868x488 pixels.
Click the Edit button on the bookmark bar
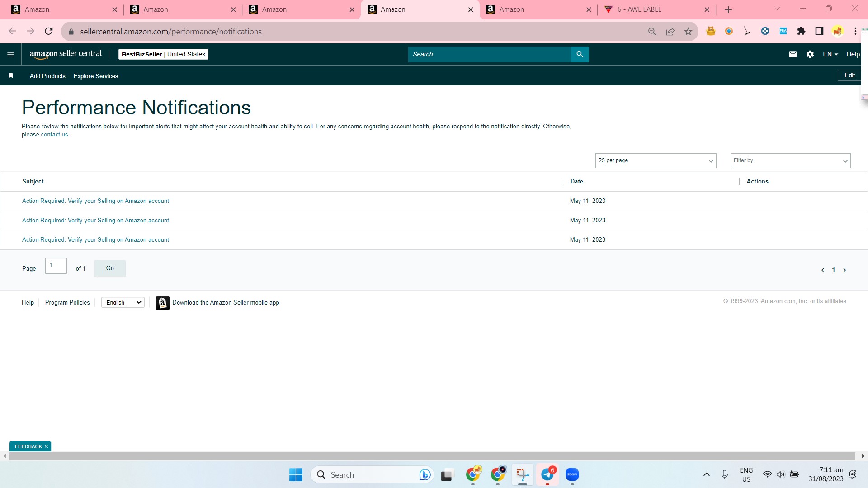click(849, 75)
